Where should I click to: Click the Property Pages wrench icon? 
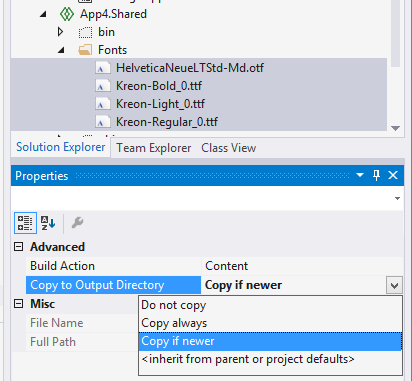tap(77, 223)
